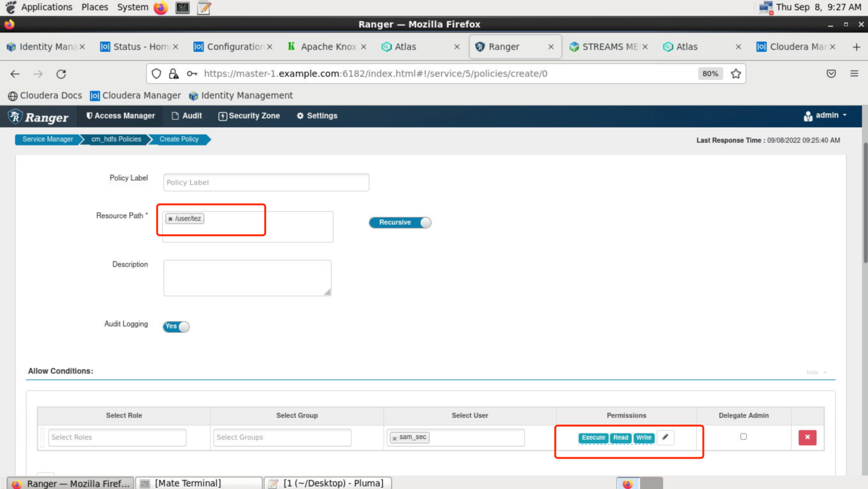Click the password key icon in address bar
Screen dimensions: 868x489
coord(192,74)
